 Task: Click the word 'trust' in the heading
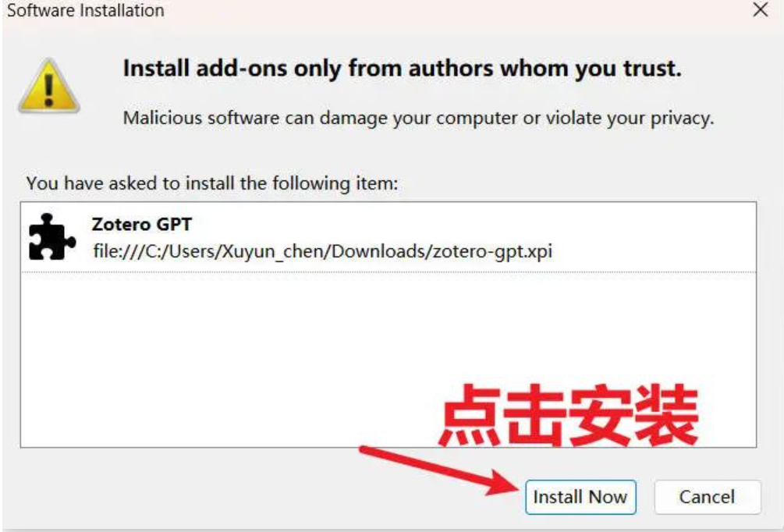[651, 69]
